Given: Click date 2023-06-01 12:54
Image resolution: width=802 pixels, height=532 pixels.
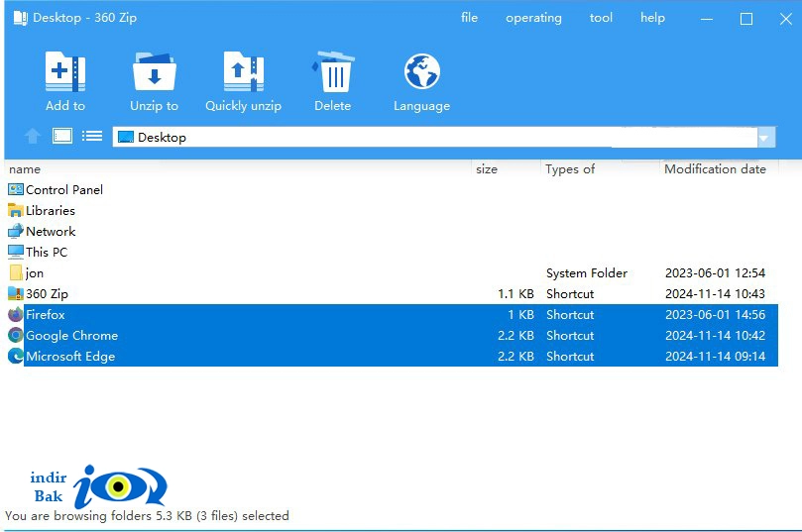Looking at the screenshot, I should 715,272.
